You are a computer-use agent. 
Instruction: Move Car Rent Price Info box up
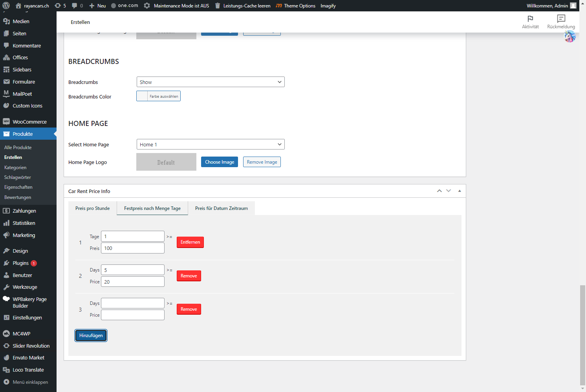pyautogui.click(x=439, y=191)
